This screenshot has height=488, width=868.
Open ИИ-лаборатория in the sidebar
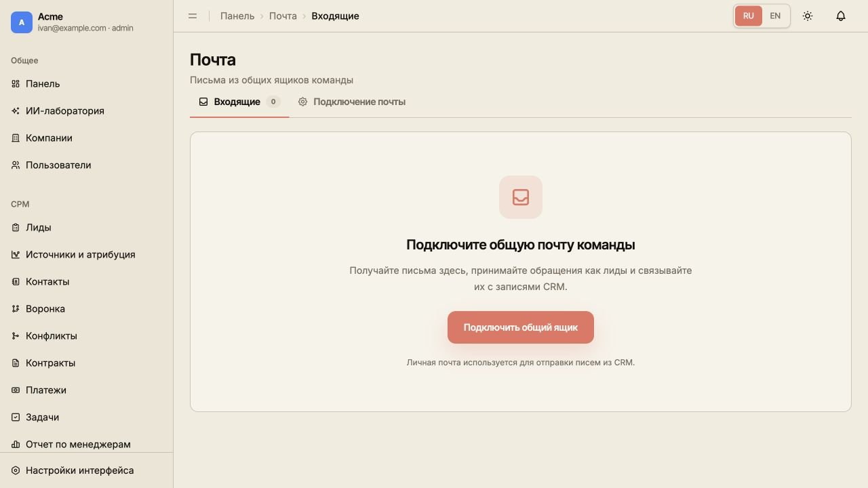point(87,111)
